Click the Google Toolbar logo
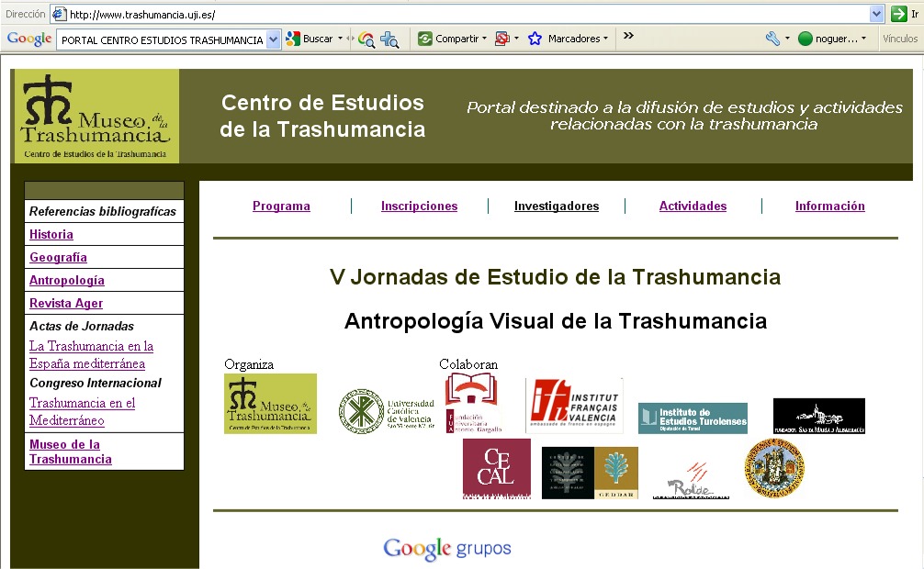The image size is (924, 569). coord(28,39)
